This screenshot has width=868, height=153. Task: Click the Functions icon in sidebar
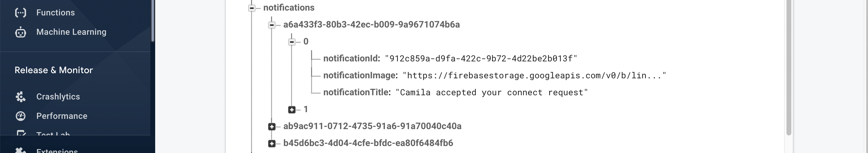[21, 13]
